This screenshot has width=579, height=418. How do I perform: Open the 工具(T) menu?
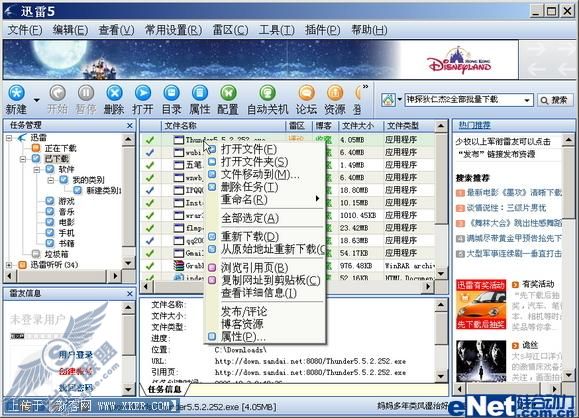tap(277, 30)
